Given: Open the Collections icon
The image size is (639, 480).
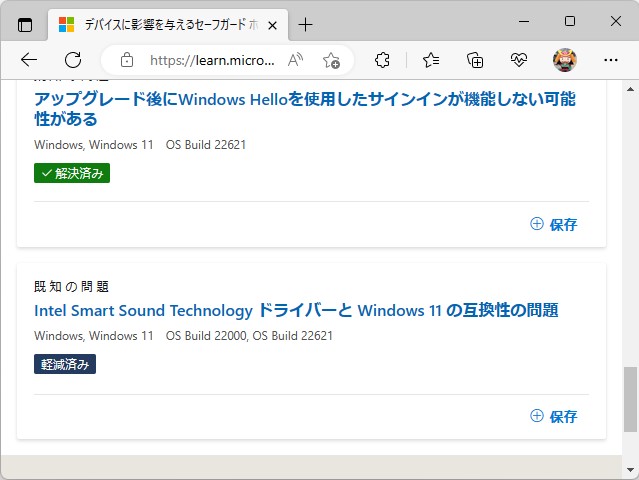Looking at the screenshot, I should [x=475, y=60].
